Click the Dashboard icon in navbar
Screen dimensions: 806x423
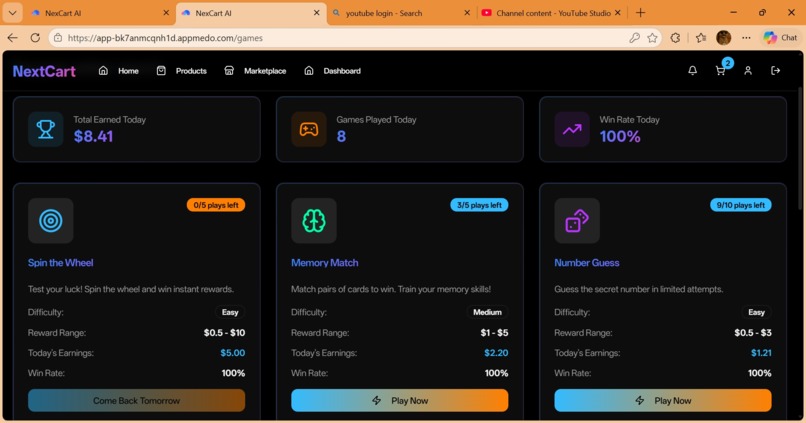(x=308, y=71)
